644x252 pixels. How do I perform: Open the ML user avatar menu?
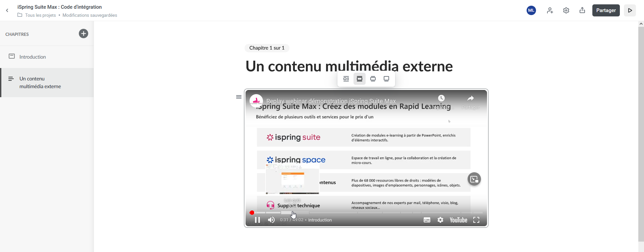[x=531, y=10]
